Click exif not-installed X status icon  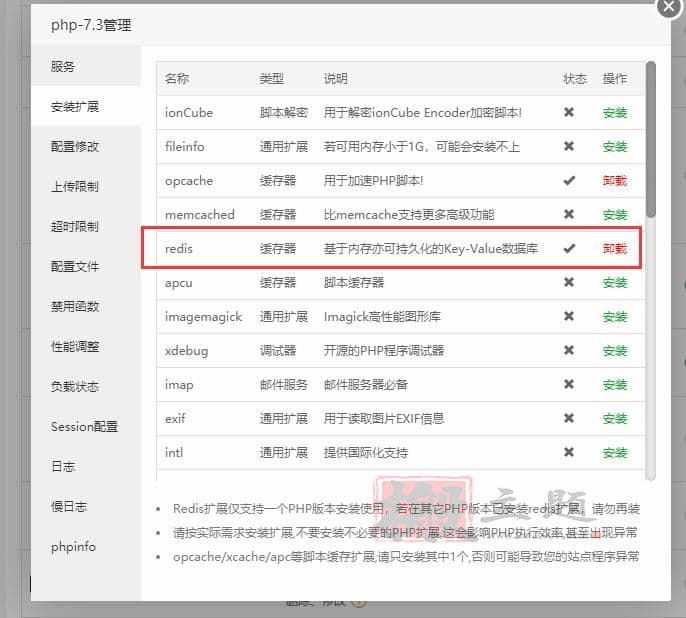(569, 418)
